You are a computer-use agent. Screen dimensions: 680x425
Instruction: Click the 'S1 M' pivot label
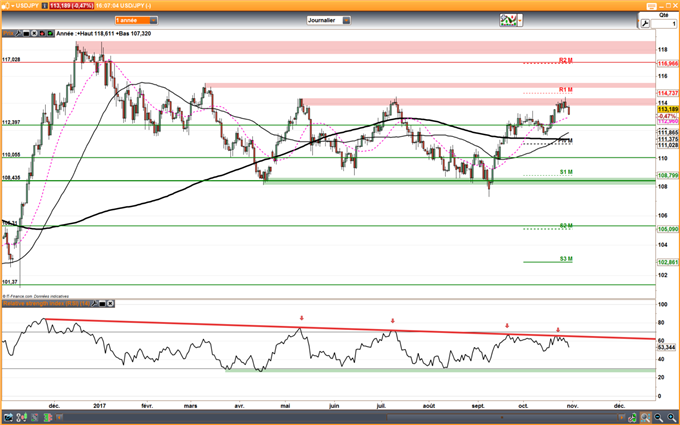pyautogui.click(x=566, y=172)
